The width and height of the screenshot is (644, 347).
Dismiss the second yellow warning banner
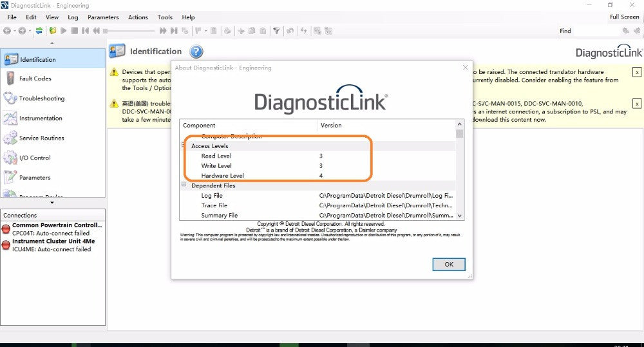[x=637, y=104]
